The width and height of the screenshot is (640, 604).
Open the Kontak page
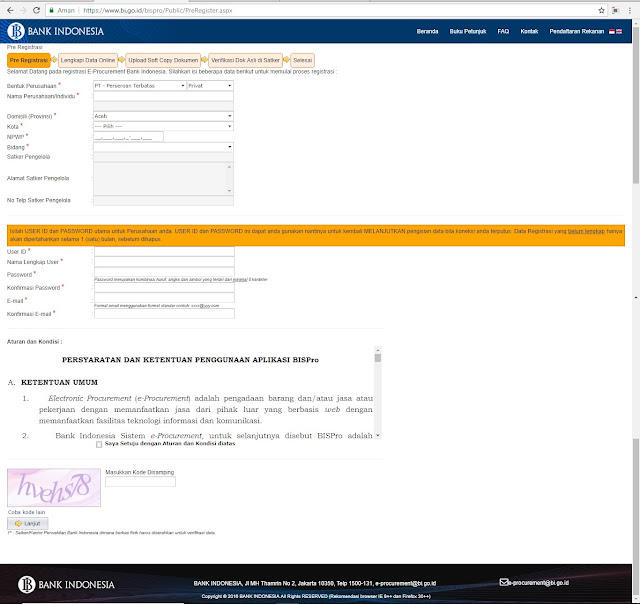pos(529,31)
